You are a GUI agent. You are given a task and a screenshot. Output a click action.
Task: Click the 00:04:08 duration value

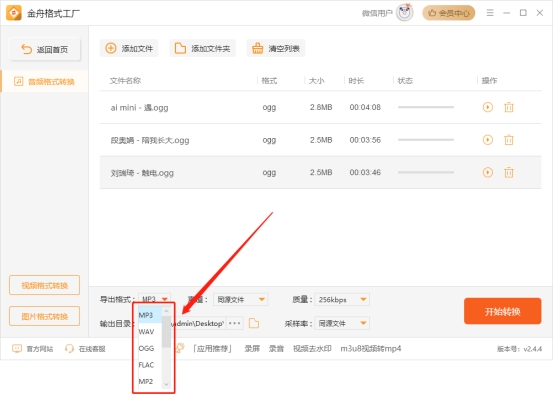[x=365, y=107]
